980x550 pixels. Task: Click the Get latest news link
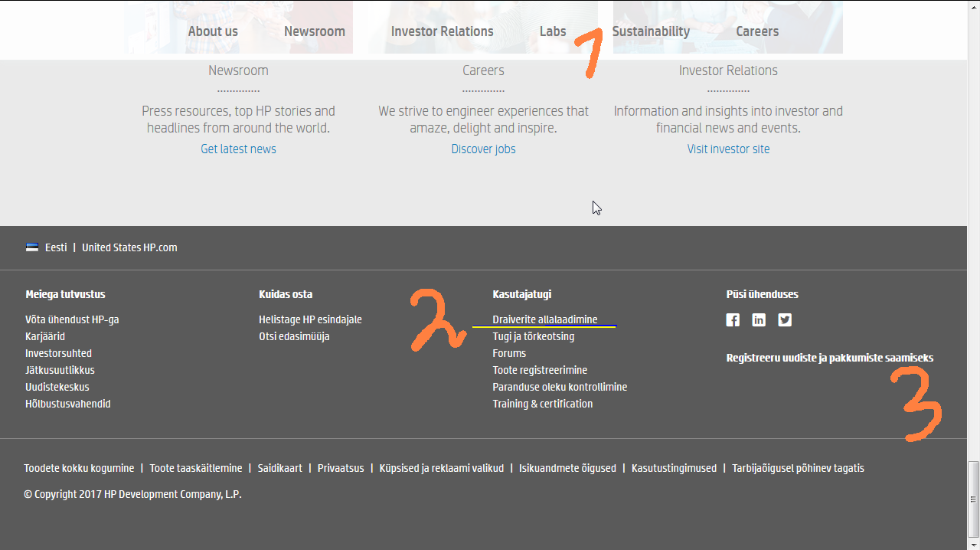click(x=238, y=149)
